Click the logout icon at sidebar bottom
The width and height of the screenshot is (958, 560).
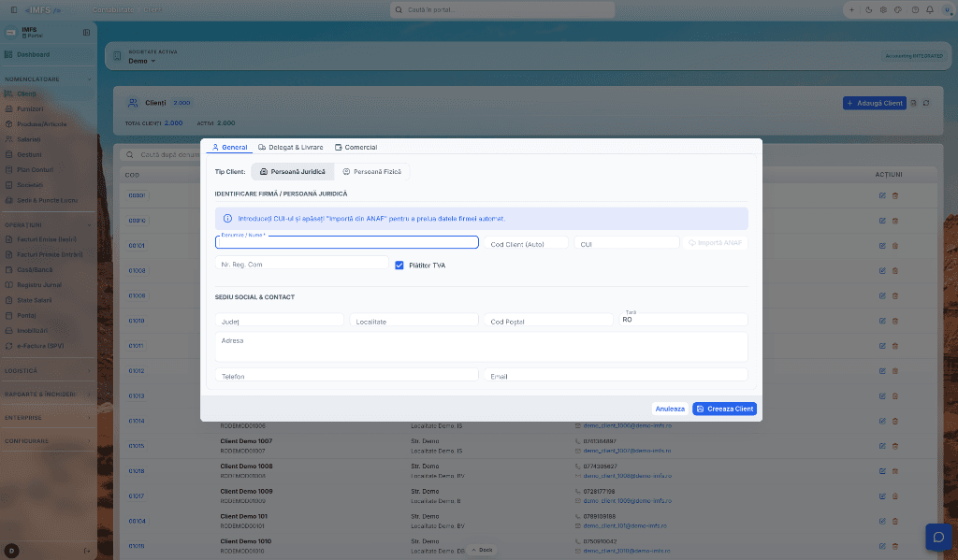click(x=87, y=551)
